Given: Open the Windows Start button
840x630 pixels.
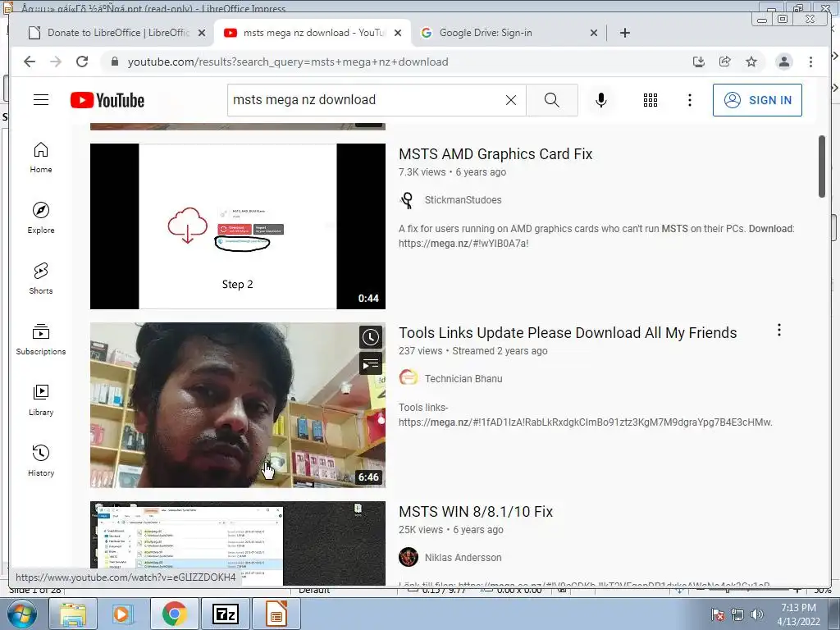Looking at the screenshot, I should pos(21,614).
